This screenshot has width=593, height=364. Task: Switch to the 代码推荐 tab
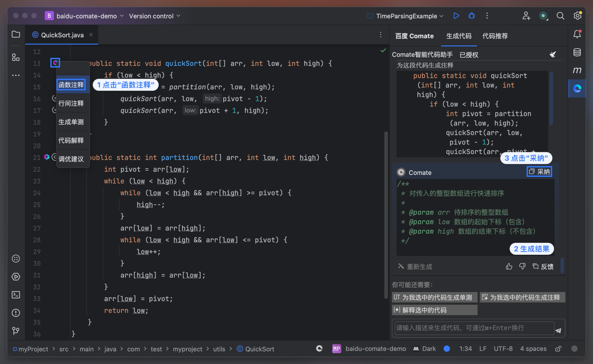point(495,36)
